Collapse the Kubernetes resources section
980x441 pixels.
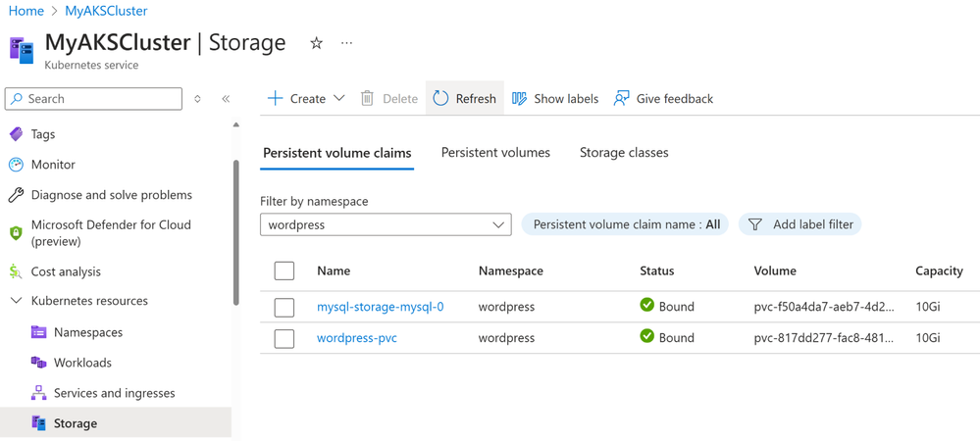pos(16,301)
